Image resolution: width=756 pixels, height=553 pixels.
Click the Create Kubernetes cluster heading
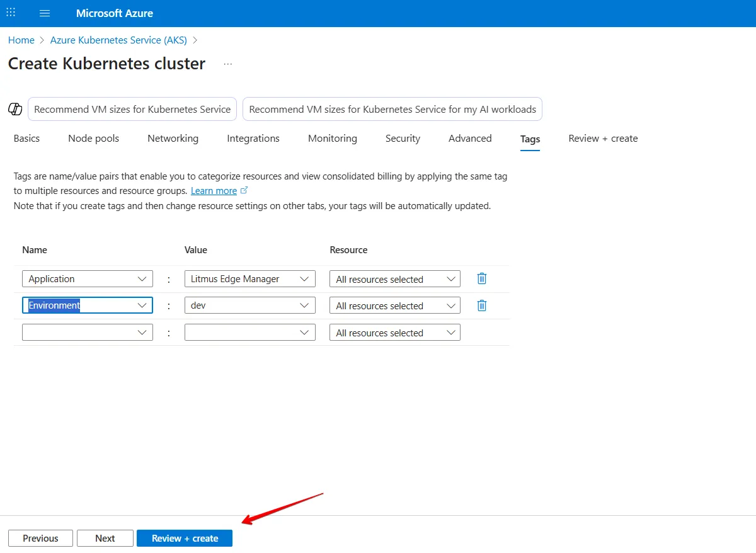tap(106, 64)
